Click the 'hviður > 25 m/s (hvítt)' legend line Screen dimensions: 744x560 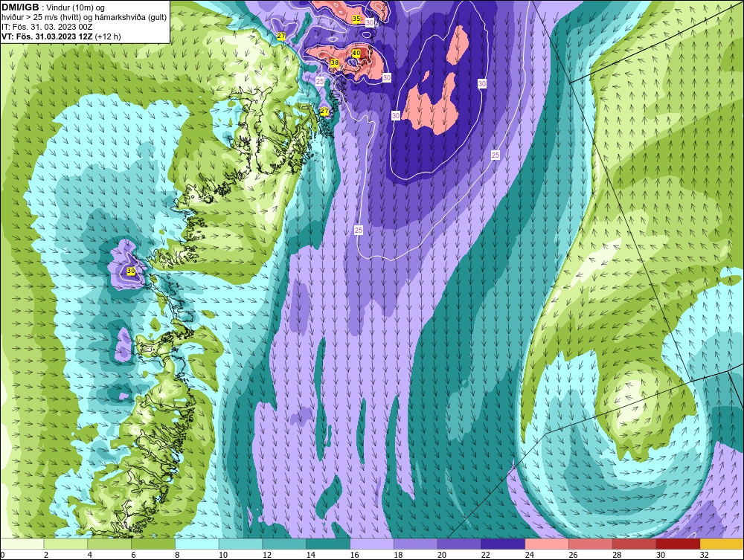(41, 18)
